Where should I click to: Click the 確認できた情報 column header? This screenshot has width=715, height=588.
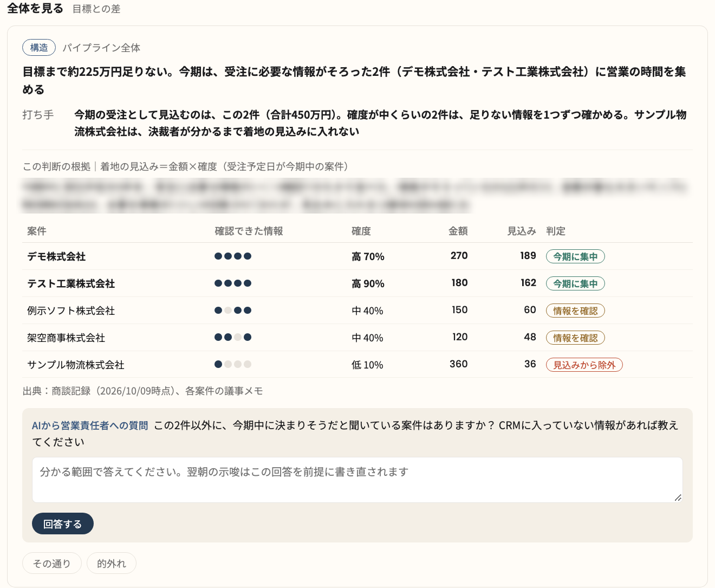click(x=249, y=231)
